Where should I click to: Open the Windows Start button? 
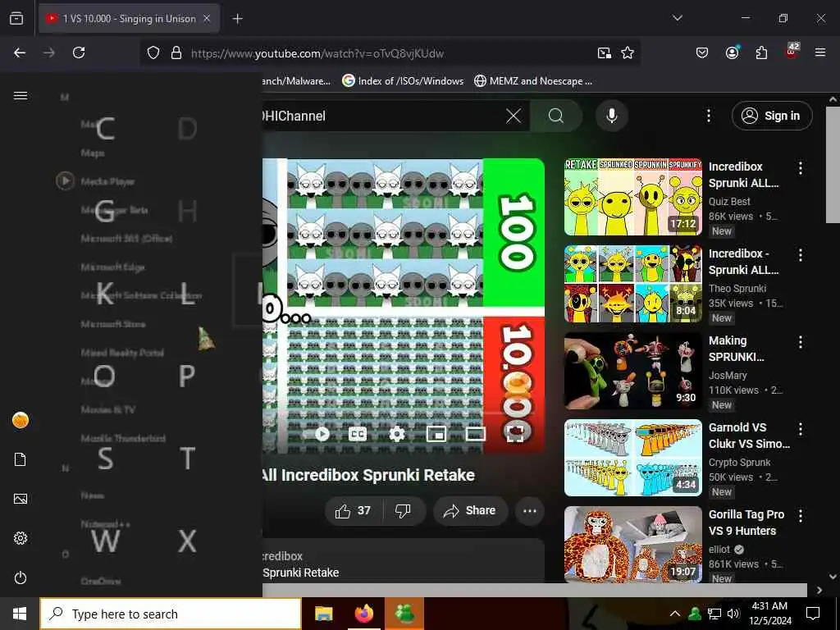(x=20, y=614)
